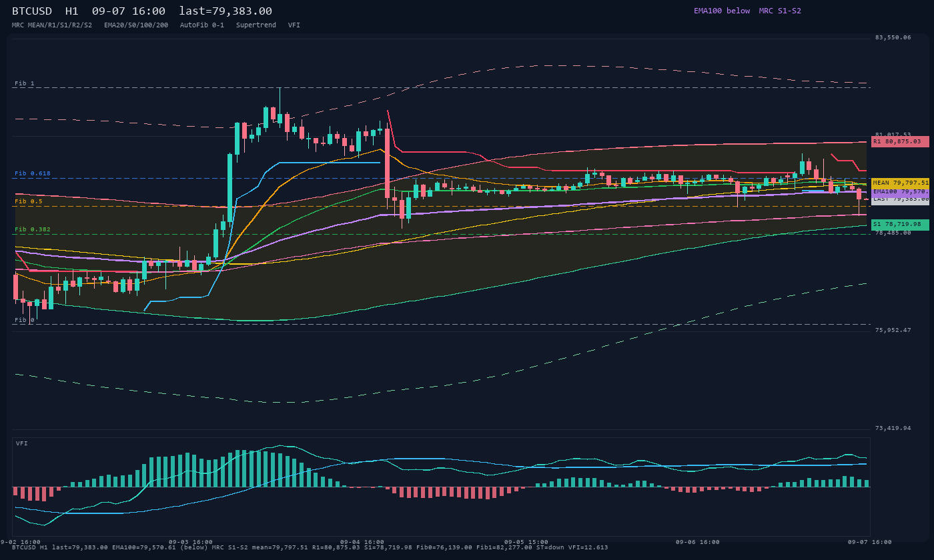Viewport: 934px width, 560px height.
Task: Click the 09-06 16:00 time axis label
Action: (x=698, y=542)
